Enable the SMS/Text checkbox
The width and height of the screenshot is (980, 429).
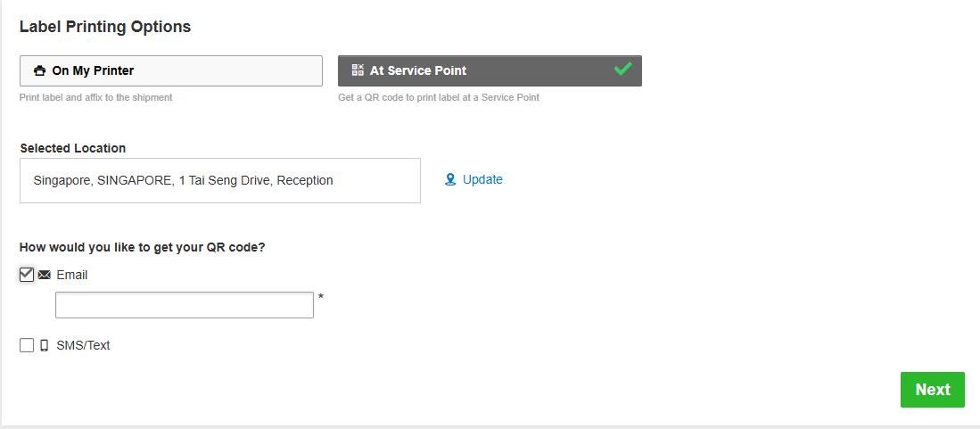point(26,345)
